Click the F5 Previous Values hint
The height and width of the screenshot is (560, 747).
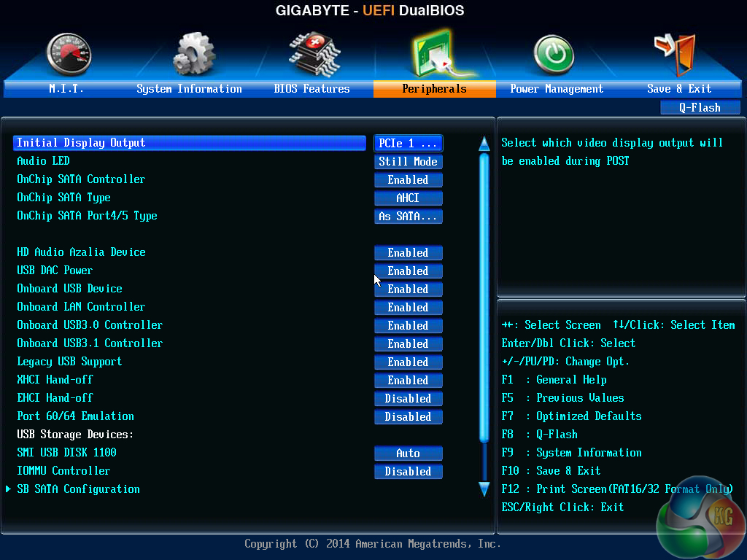click(562, 397)
